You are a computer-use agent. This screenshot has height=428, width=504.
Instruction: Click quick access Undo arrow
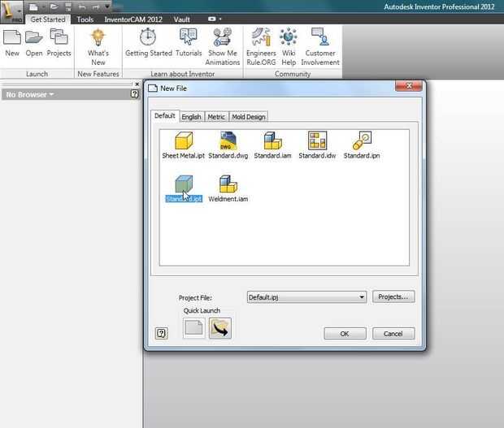[82, 6]
